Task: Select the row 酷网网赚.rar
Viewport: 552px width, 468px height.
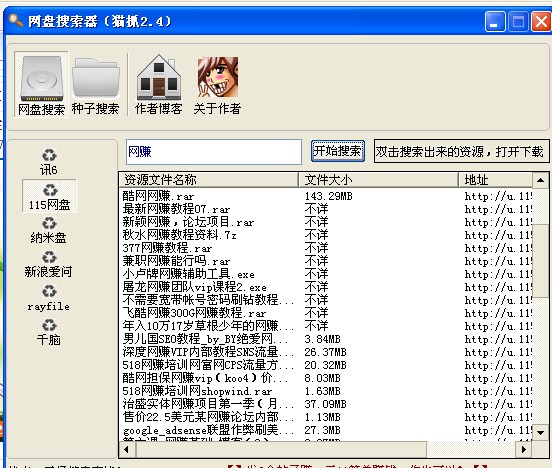Action: click(326, 196)
